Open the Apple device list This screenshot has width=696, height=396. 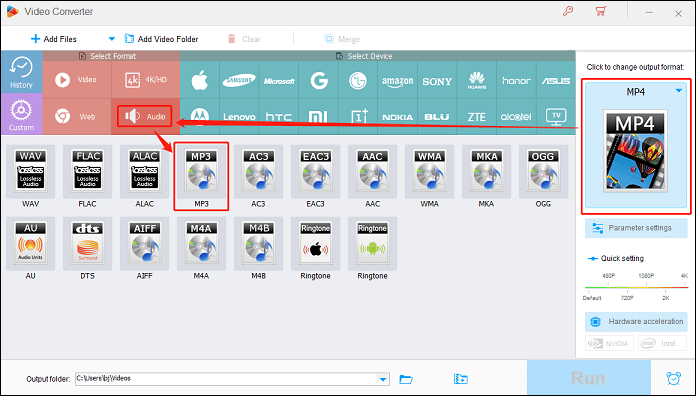(200, 80)
